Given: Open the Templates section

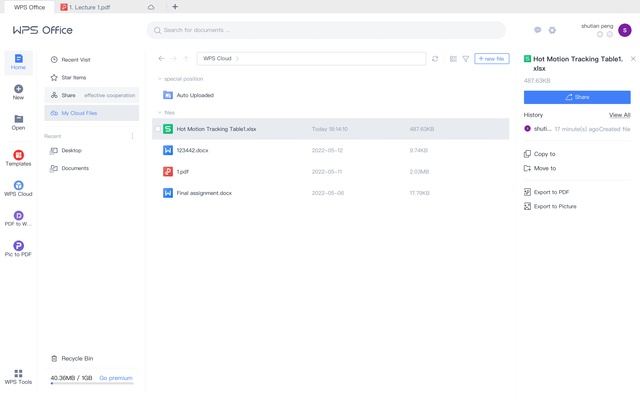Looking at the screenshot, I should coord(18,158).
